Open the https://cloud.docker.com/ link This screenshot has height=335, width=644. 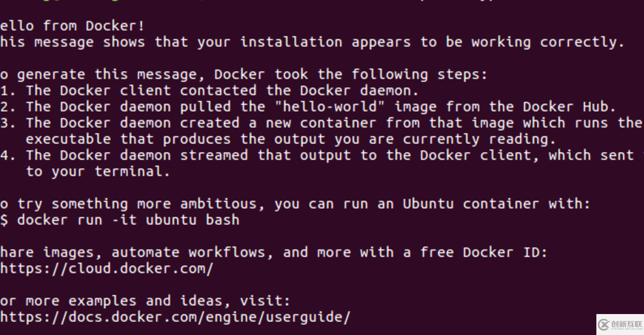click(x=107, y=269)
